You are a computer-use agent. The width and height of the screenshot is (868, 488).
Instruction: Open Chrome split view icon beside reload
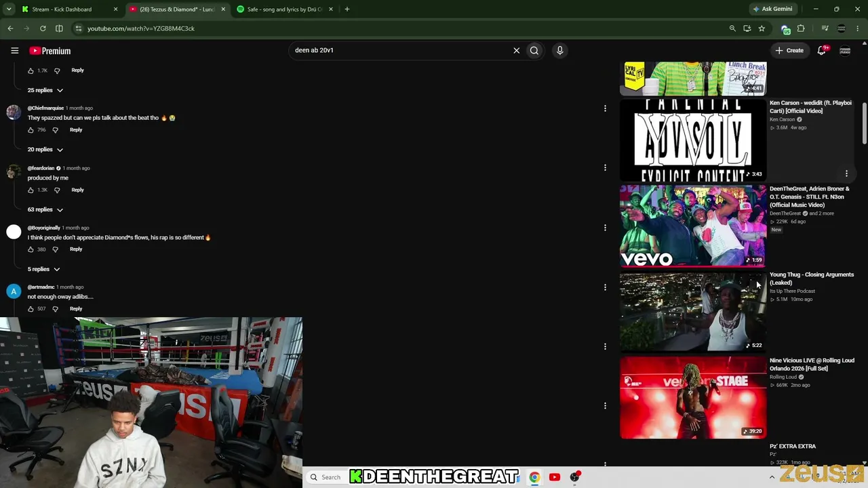[59, 28]
